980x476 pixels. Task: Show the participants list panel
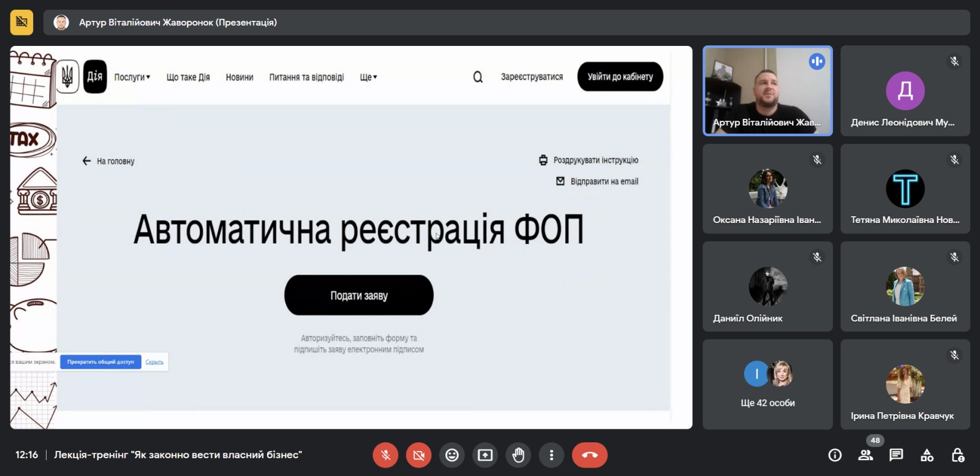865,455
